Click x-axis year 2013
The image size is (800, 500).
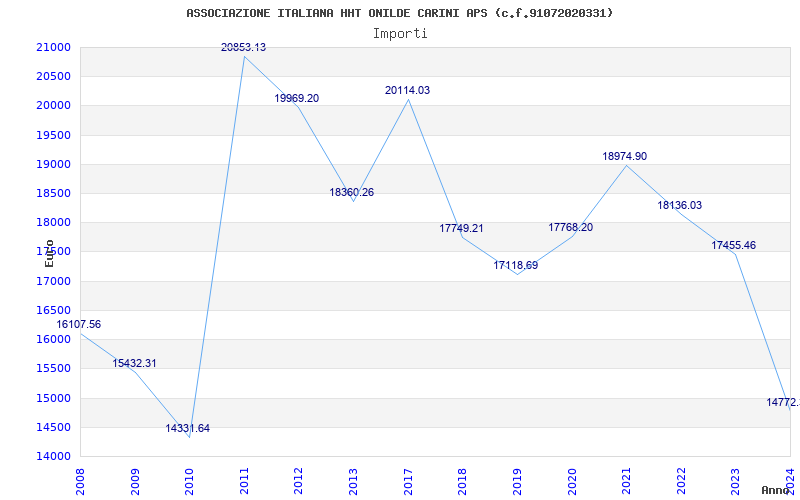pos(353,481)
